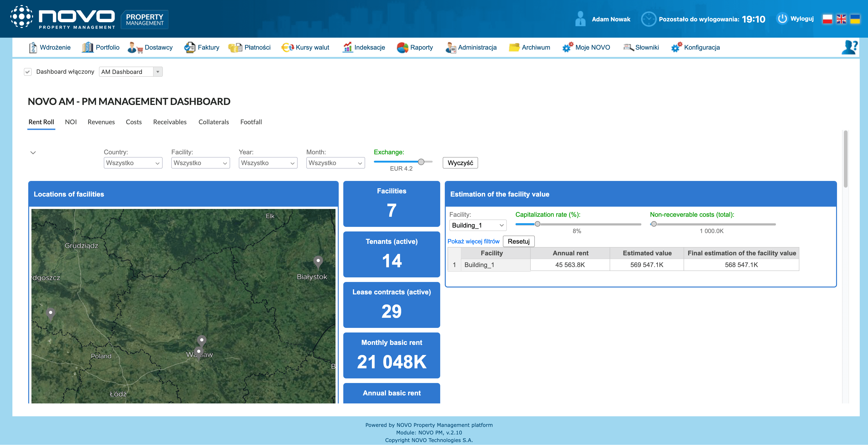The height and width of the screenshot is (445, 868).
Task: Click the Wyloguj power icon
Action: [782, 19]
